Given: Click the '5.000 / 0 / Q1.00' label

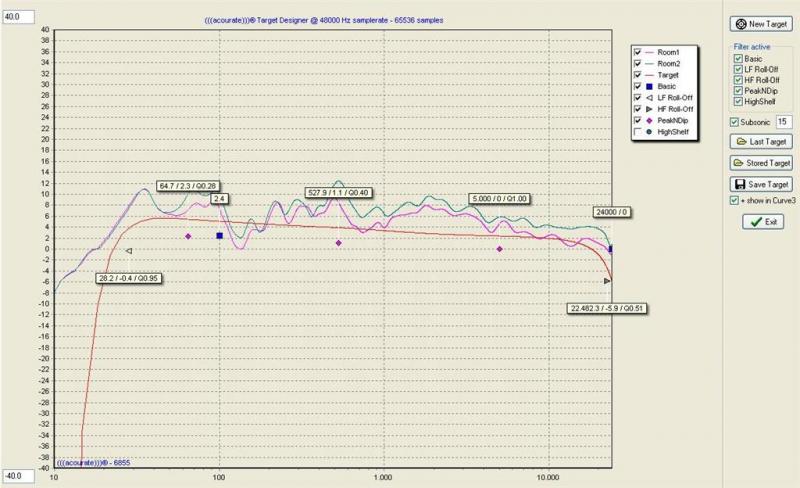Looking at the screenshot, I should [499, 199].
